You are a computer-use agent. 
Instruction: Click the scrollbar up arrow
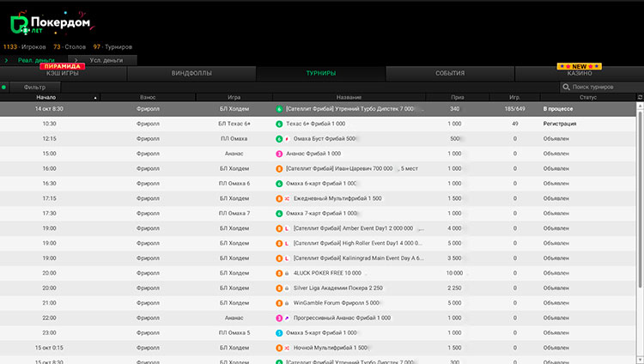[x=640, y=106]
